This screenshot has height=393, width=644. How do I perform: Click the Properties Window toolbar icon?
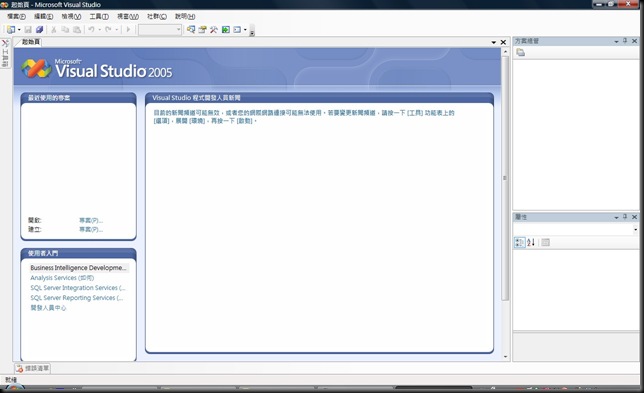point(202,30)
